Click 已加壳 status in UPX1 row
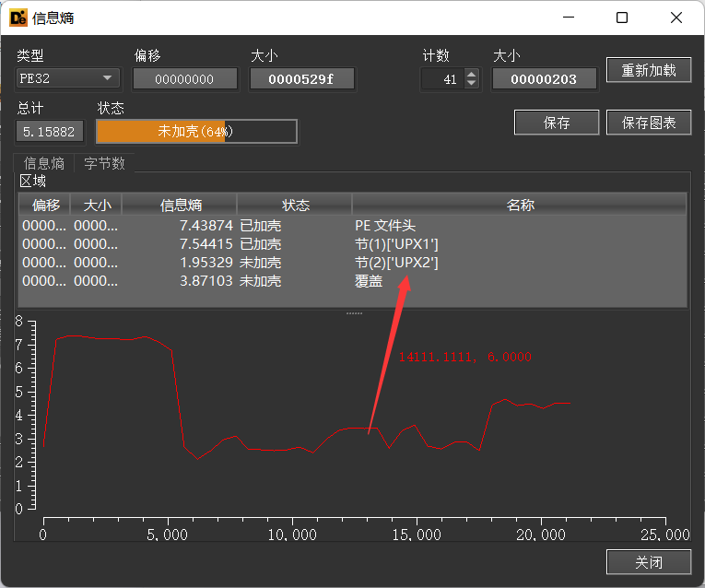 (x=260, y=243)
